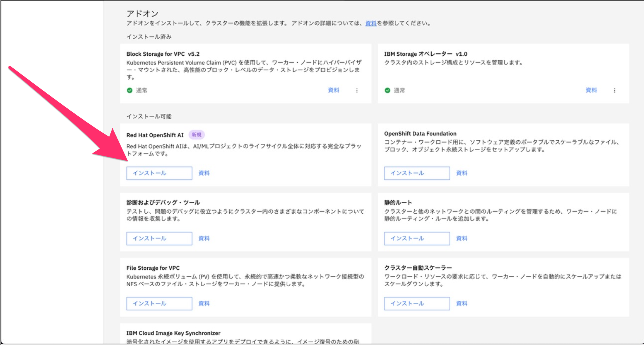Viewport: 644px width, 345px height.
Task: Install the Red Hat OpenShift AI add-on
Action: coord(159,173)
